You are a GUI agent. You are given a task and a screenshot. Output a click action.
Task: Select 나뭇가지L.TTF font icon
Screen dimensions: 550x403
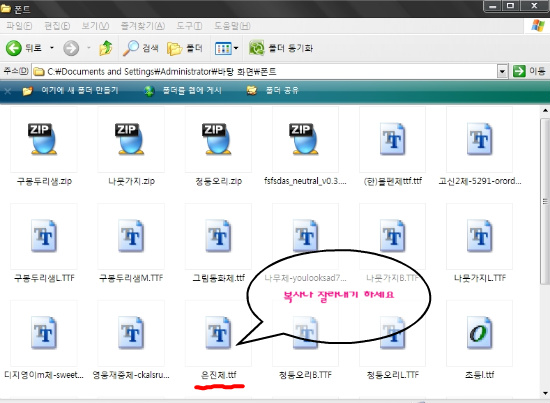tap(479, 236)
